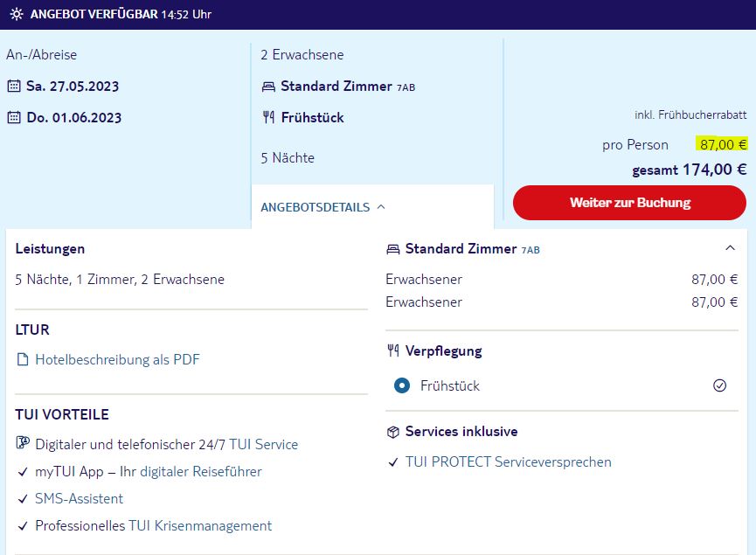756x555 pixels.
Task: Click the checkmark circle icon in the Frühstück row
Action: click(719, 385)
